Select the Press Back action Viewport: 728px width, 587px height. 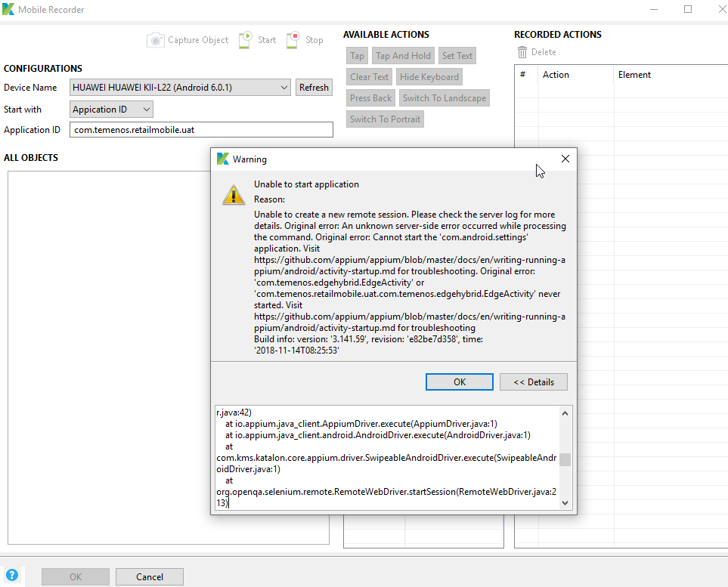(370, 97)
